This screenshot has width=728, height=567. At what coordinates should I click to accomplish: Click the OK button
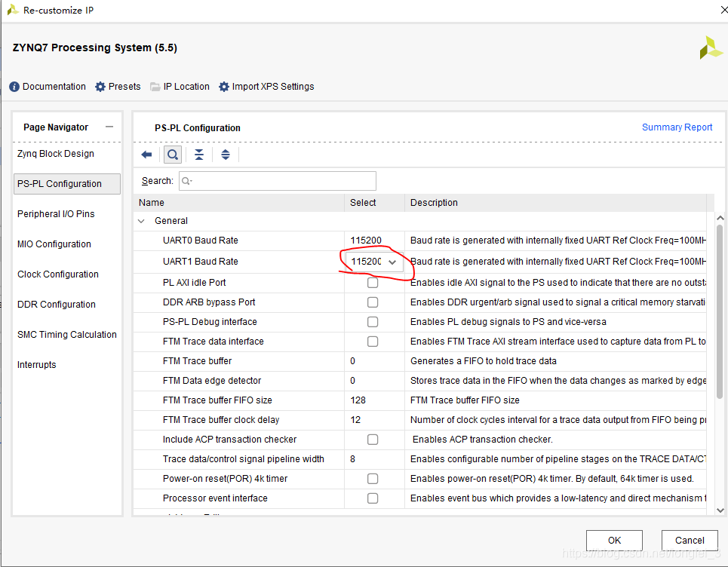[614, 540]
